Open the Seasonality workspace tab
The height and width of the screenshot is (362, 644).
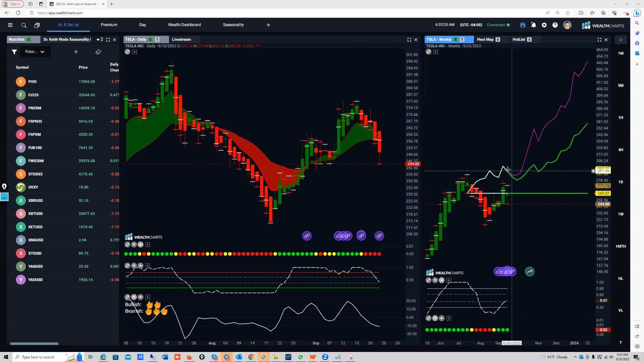click(x=233, y=25)
